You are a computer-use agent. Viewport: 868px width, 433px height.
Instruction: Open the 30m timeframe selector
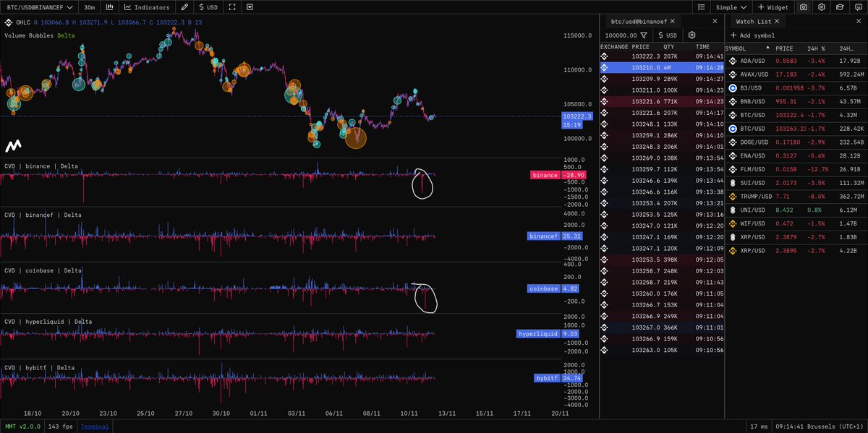88,7
